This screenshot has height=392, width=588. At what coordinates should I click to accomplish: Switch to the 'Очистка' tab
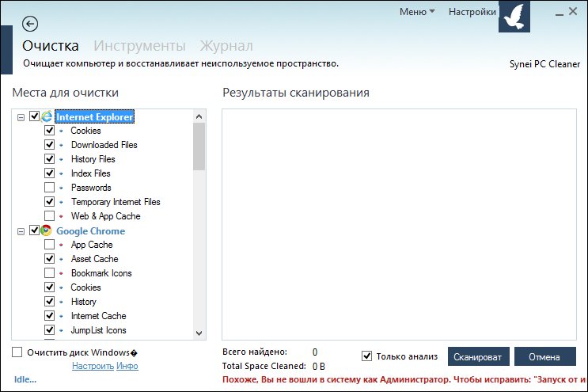[51, 46]
